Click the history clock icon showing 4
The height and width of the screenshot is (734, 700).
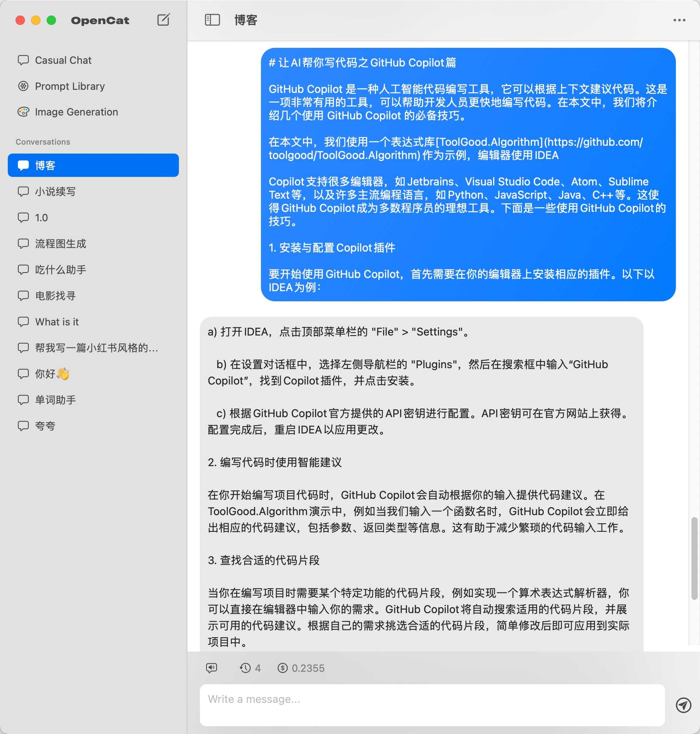245,668
